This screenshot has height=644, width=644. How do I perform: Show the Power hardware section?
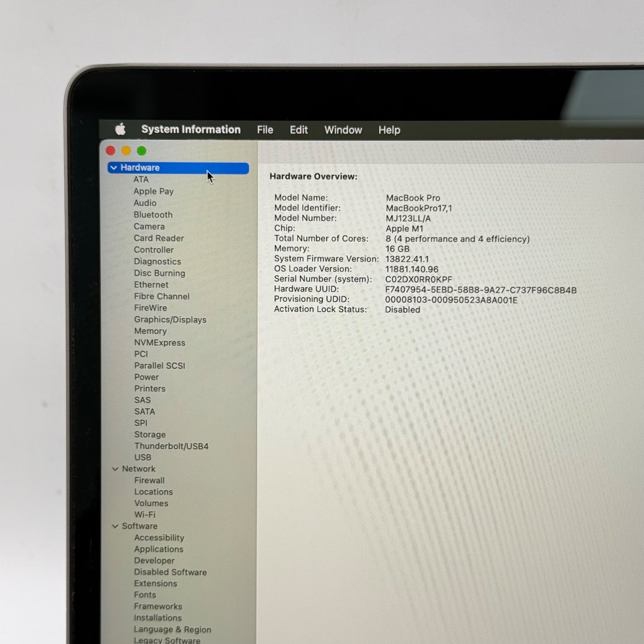pos(146,377)
